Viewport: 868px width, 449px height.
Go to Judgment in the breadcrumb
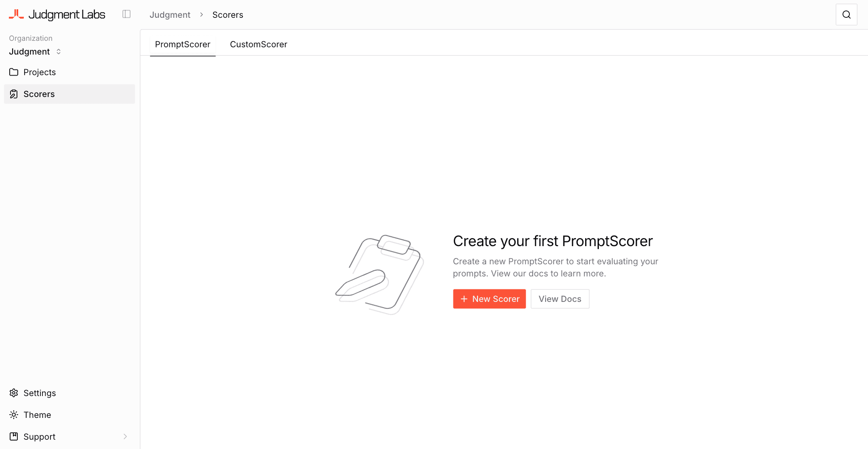pos(170,15)
